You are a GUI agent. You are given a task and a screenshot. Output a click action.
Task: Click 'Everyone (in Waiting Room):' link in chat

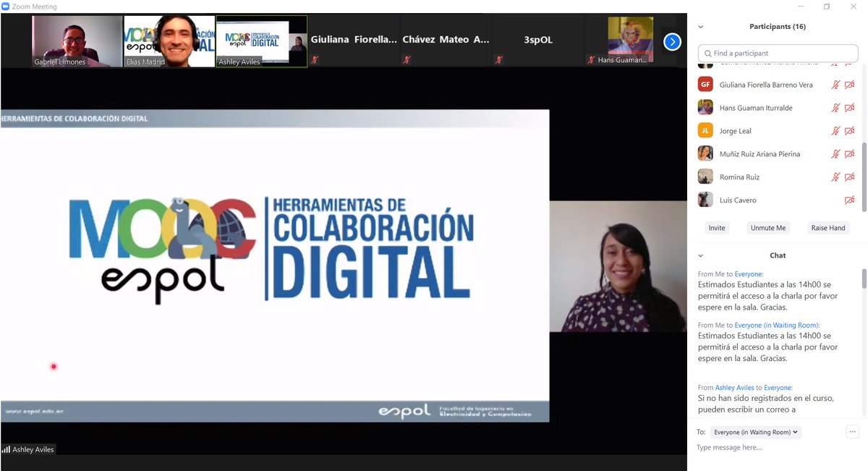[777, 326]
